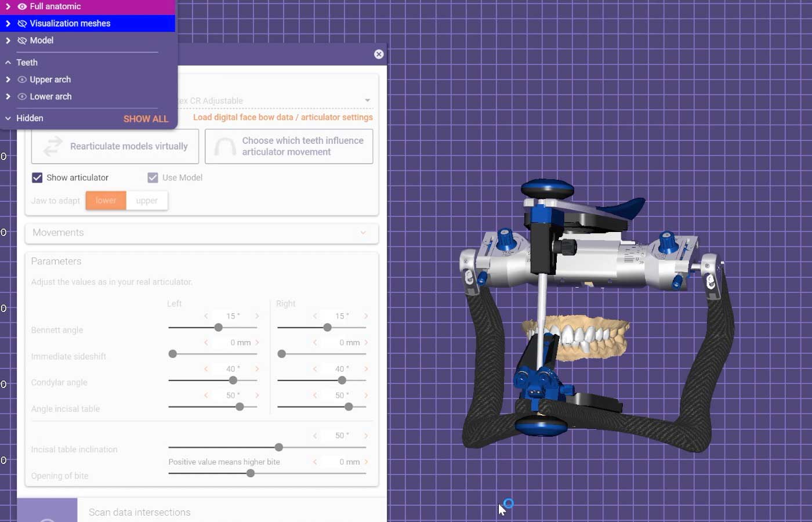Click the tooth arch icon for influence selection
The image size is (812, 522).
coord(224,147)
